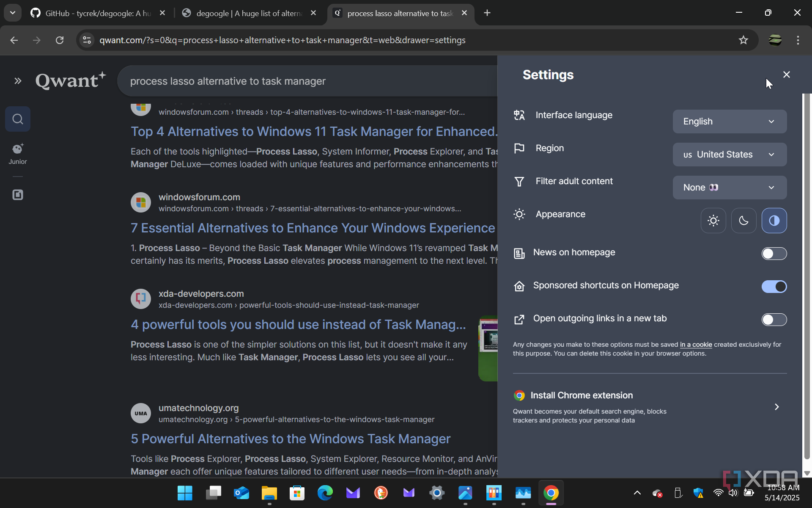Click the windowsforum.com site name
The image size is (812, 508).
(x=199, y=197)
